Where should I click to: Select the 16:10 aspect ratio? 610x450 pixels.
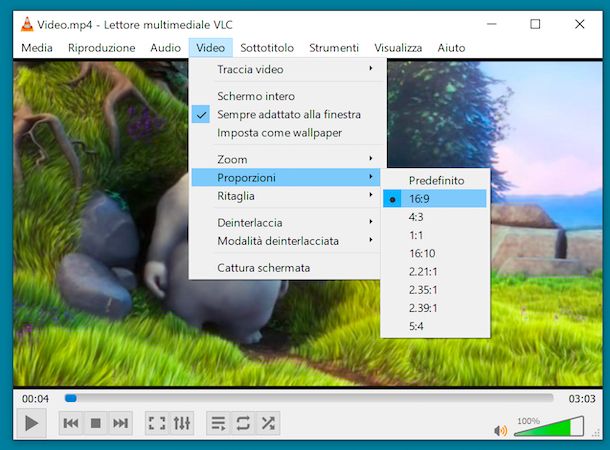[x=435, y=254]
